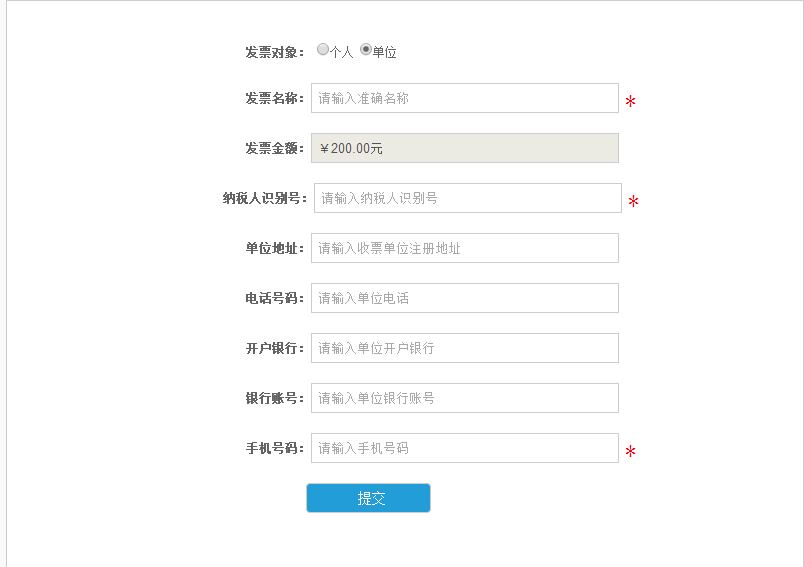Viewport: 804px width, 567px height.
Task: Click the 个人 text label
Action: [341, 52]
